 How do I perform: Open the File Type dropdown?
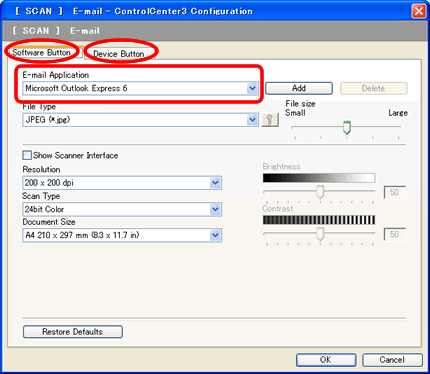pos(140,120)
